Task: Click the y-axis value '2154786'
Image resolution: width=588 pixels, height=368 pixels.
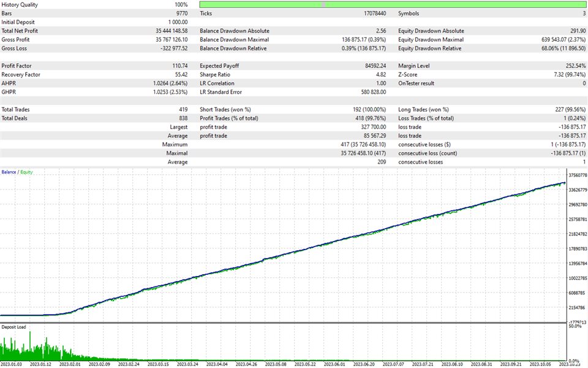Action: click(x=577, y=307)
